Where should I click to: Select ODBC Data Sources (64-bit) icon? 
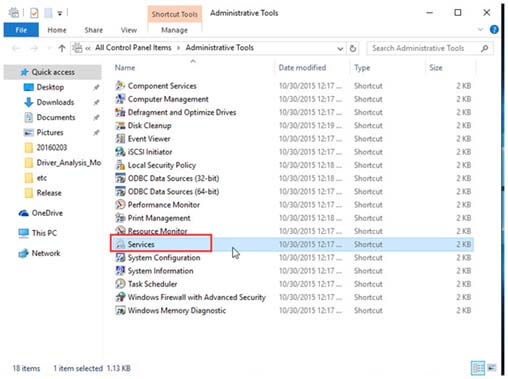pyautogui.click(x=120, y=191)
